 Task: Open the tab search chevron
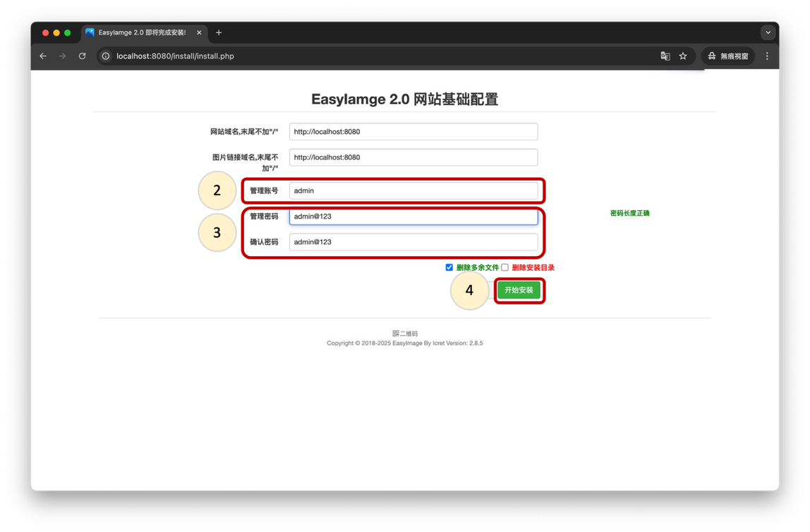768,32
